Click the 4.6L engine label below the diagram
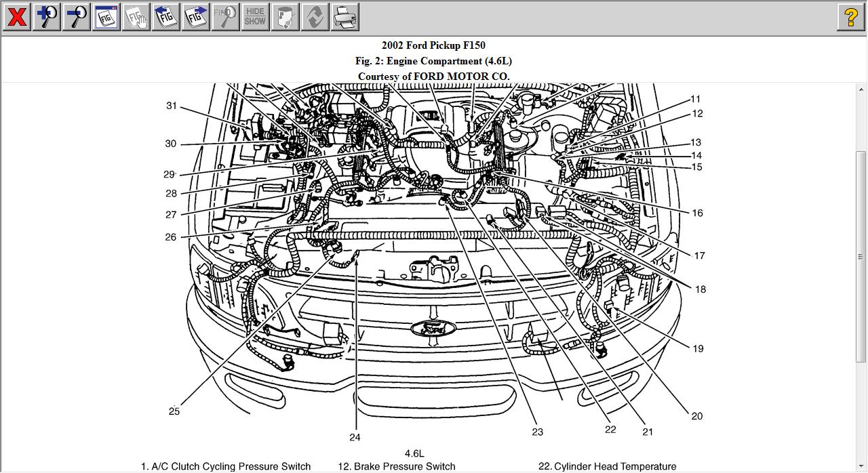This screenshot has height=473, width=868. coord(414,453)
